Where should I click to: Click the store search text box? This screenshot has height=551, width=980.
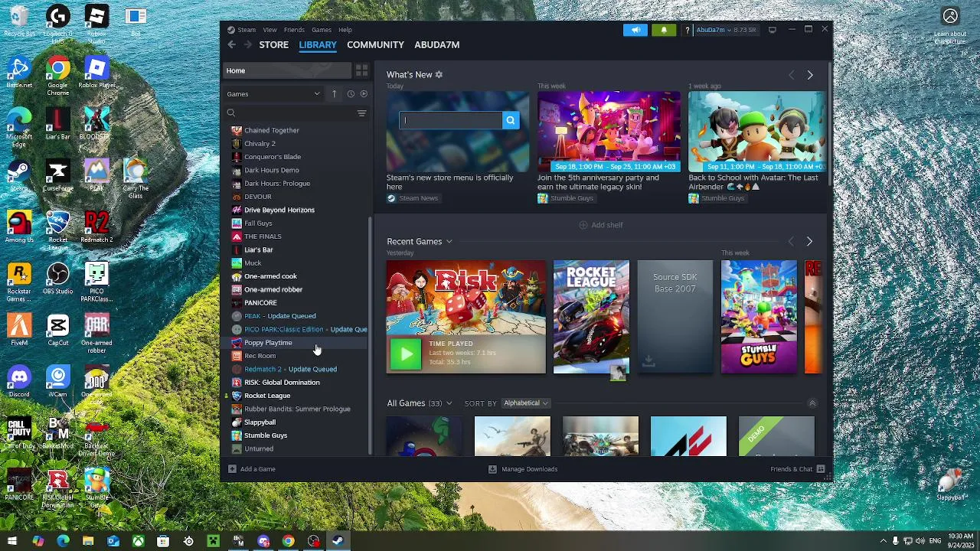[450, 120]
